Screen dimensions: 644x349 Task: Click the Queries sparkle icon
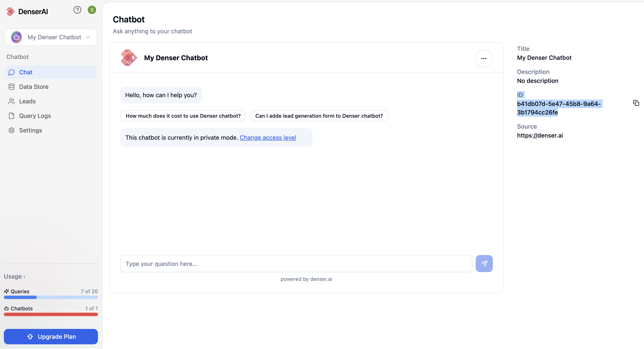[6, 291]
